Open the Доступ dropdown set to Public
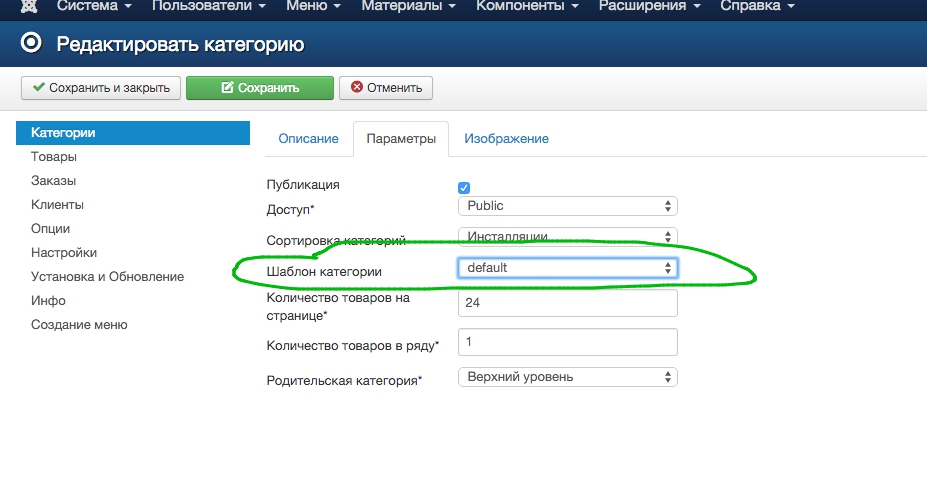927x495 pixels. (x=567, y=206)
